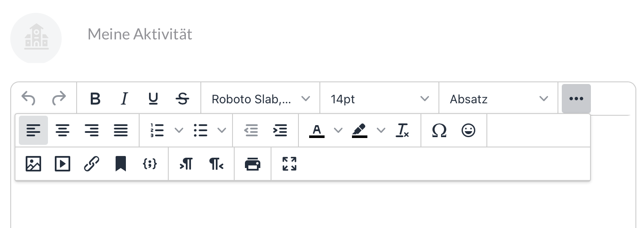Image resolution: width=644 pixels, height=228 pixels.
Task: Clear formatting with the Tx icon
Action: coord(402,130)
